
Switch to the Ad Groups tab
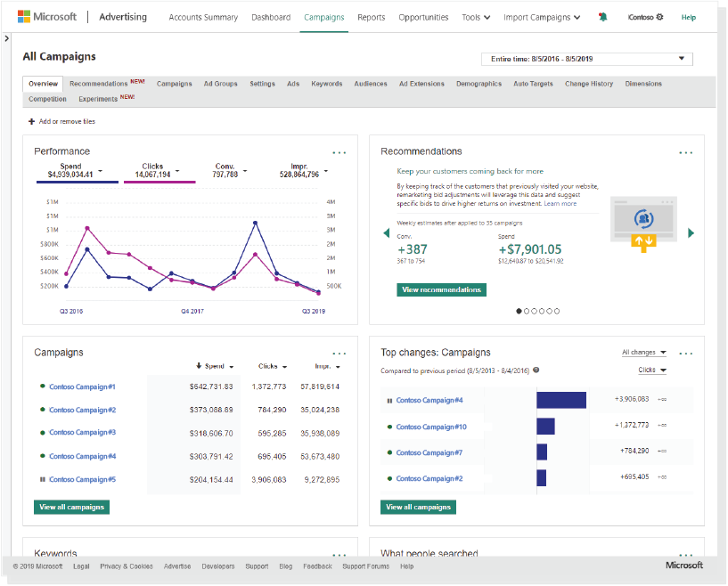point(220,84)
